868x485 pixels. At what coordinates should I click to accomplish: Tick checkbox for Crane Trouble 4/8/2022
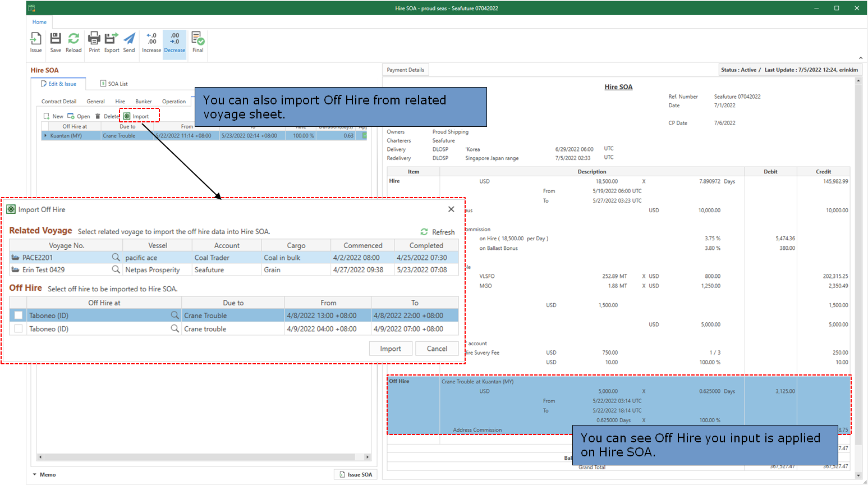point(19,315)
